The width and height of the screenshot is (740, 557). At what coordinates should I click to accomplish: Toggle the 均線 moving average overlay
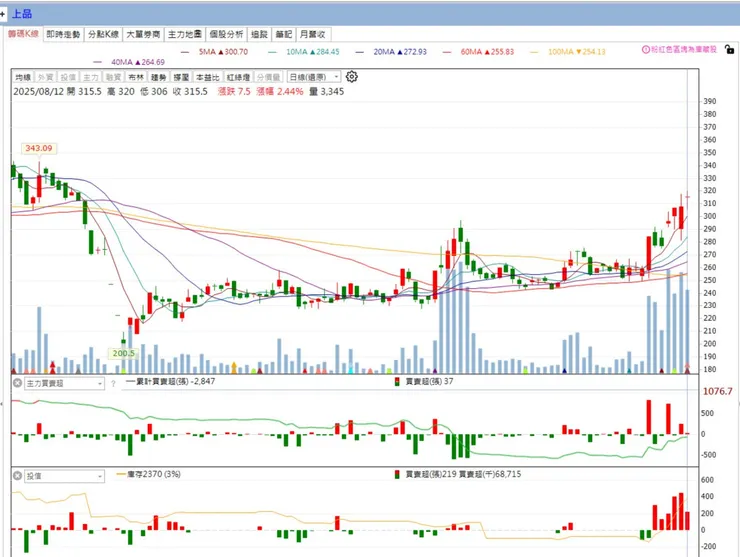coord(23,77)
